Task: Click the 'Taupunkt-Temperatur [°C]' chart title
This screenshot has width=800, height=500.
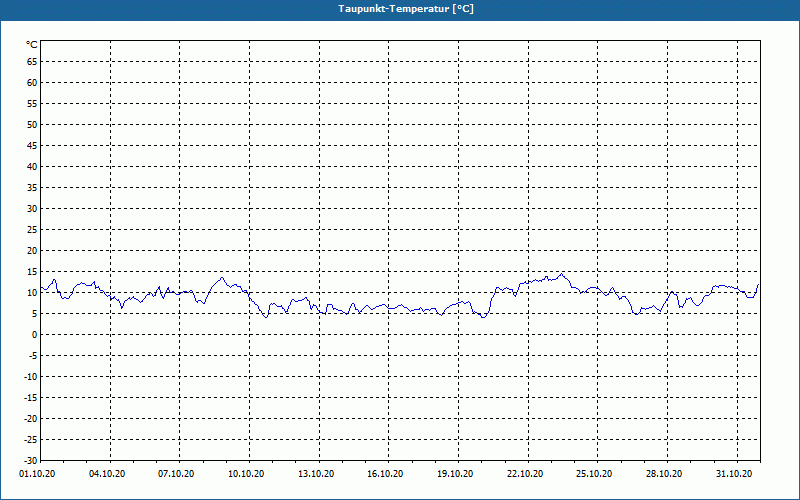Action: (x=406, y=9)
